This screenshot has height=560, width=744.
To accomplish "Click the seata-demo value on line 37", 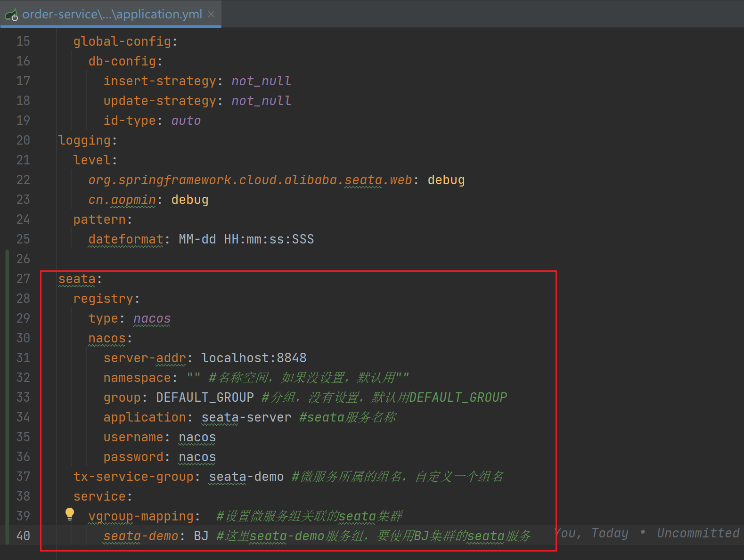I will point(246,477).
